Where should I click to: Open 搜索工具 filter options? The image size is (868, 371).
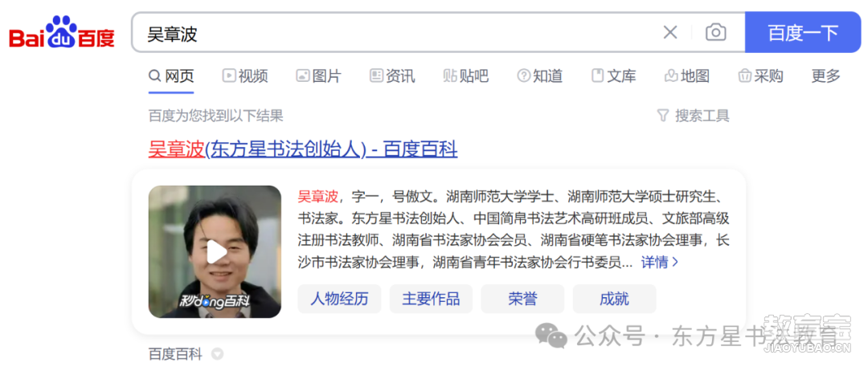(x=693, y=116)
